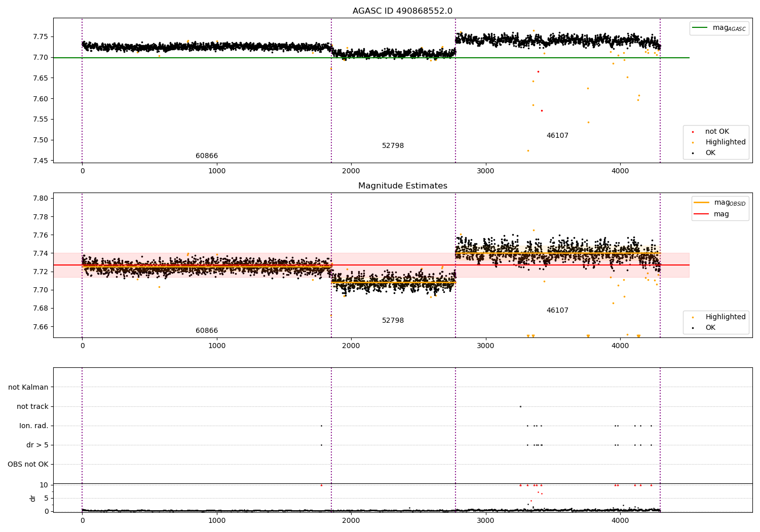Click the 7.65 tick on top plot

tap(41, 78)
